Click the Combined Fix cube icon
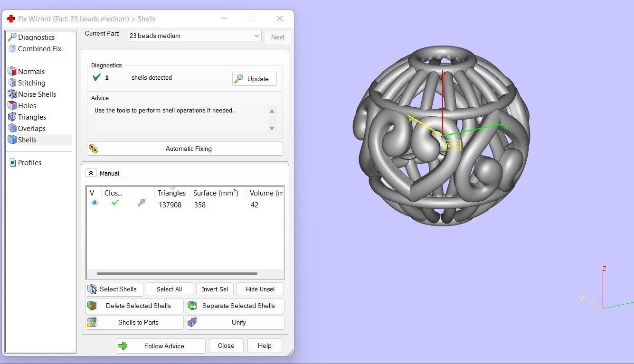The width and height of the screenshot is (634, 364). click(12, 48)
